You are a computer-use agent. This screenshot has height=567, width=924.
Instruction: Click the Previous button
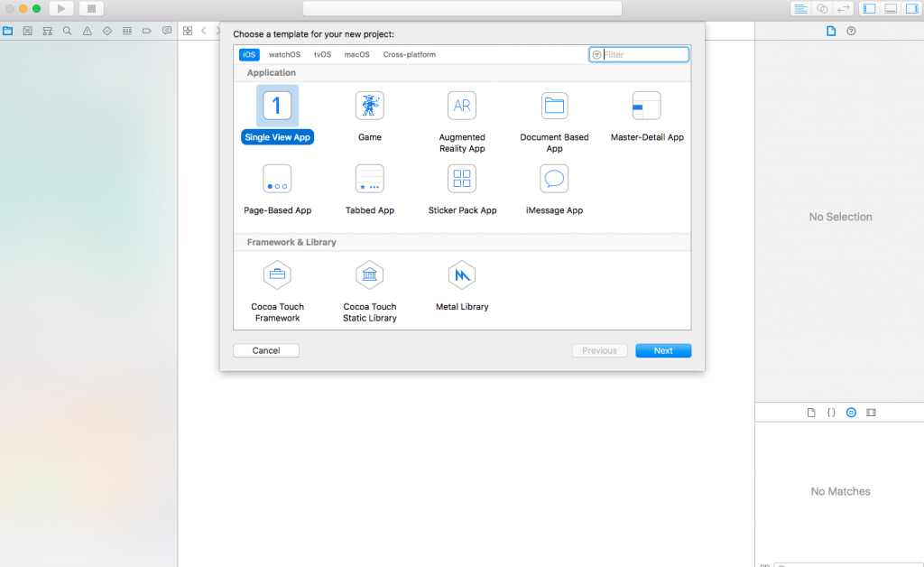(x=599, y=350)
